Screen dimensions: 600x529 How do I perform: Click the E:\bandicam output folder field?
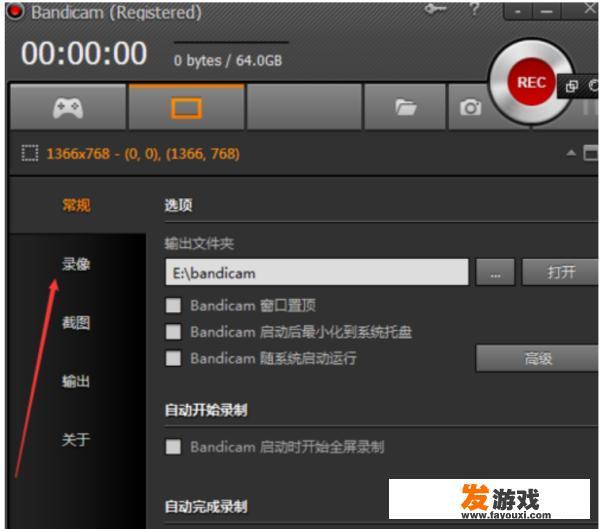tap(317, 272)
